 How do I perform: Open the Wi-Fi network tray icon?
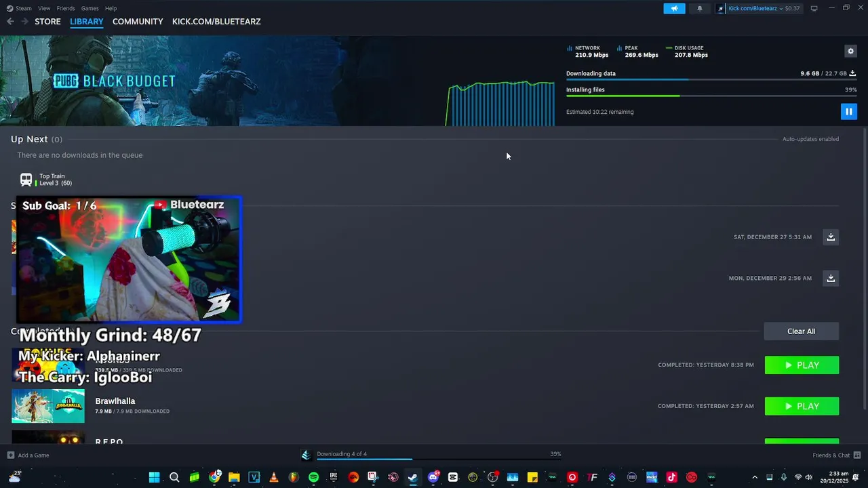(x=798, y=477)
